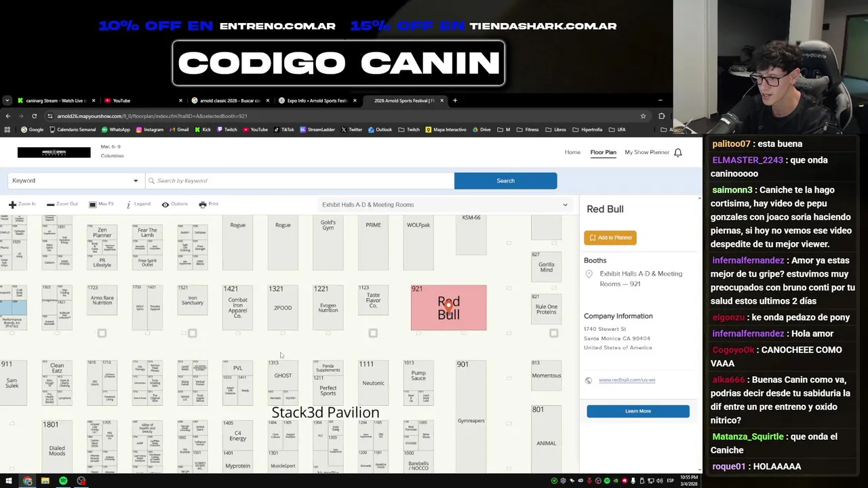868x488 pixels.
Task: Go to the Home page
Action: coord(572,152)
